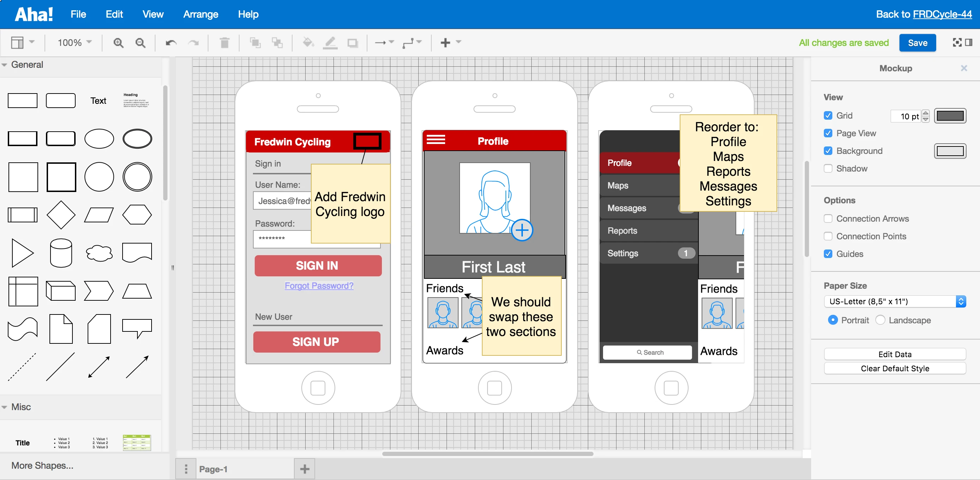Select the Landscape radio button
The image size is (980, 480).
(880, 320)
